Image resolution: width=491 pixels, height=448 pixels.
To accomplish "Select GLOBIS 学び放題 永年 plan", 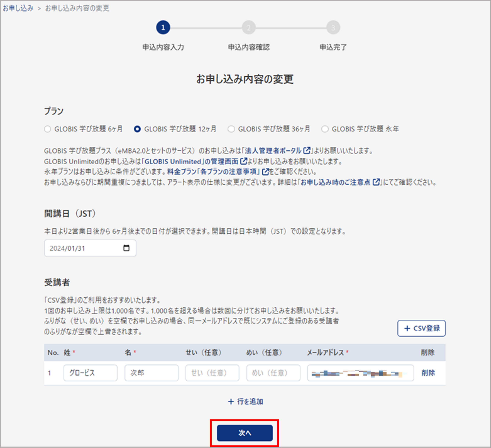I will pos(325,129).
